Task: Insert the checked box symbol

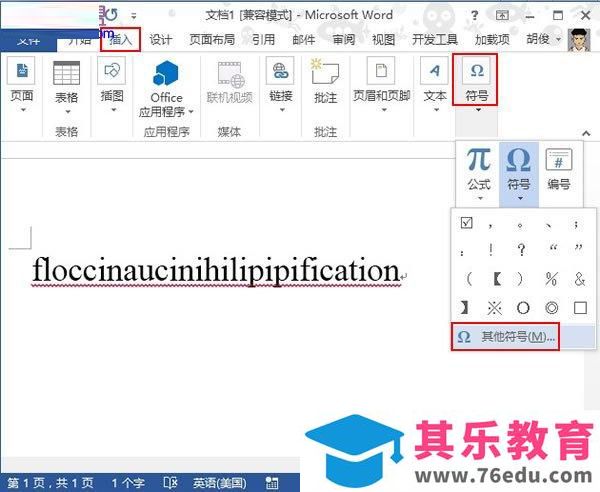Action: [466, 223]
